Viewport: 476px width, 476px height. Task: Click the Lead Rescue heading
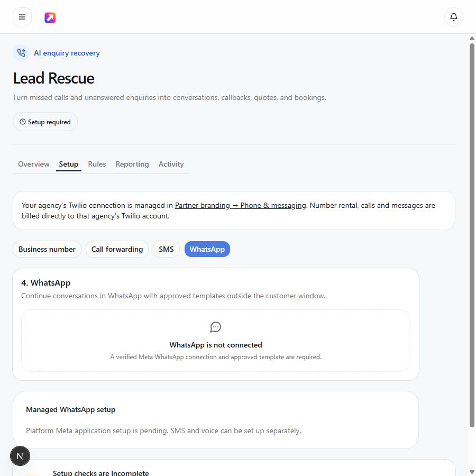pos(54,78)
